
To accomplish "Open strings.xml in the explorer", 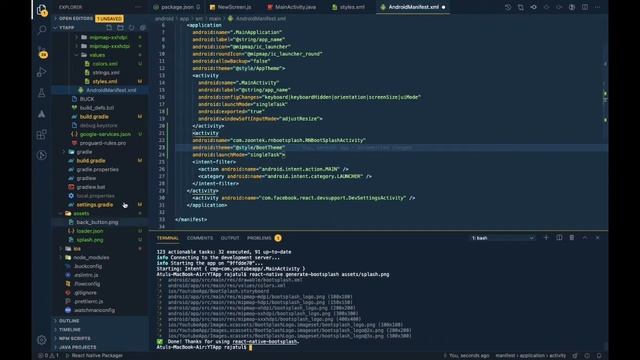I will (x=106, y=73).
